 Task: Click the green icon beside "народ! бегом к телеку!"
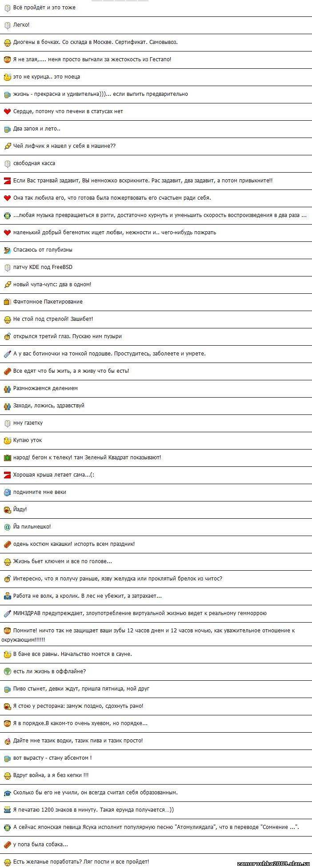tap(7, 458)
